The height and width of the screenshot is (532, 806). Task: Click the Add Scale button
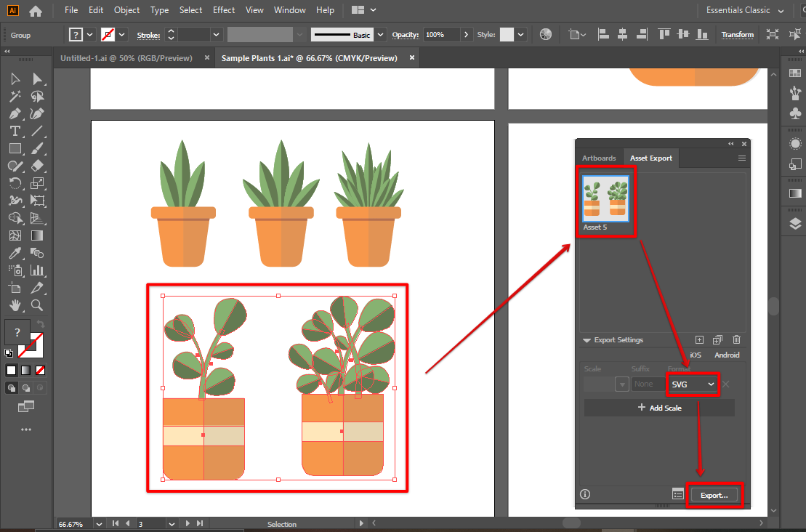[659, 408]
